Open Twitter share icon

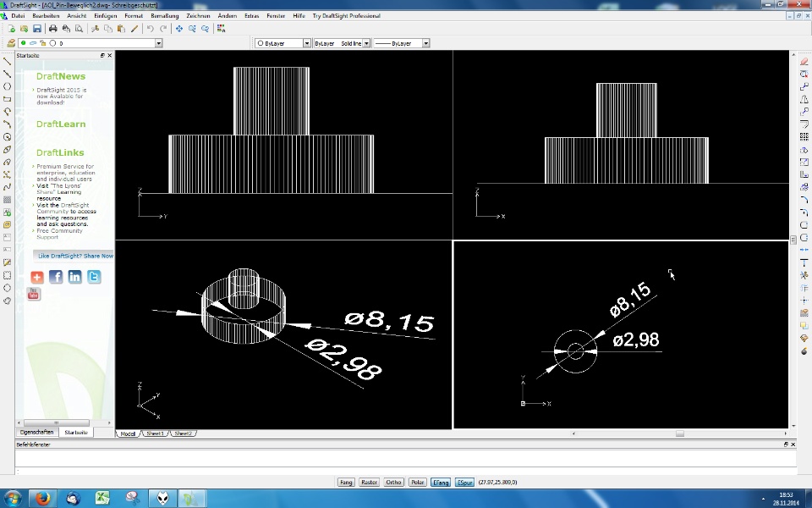(94, 277)
